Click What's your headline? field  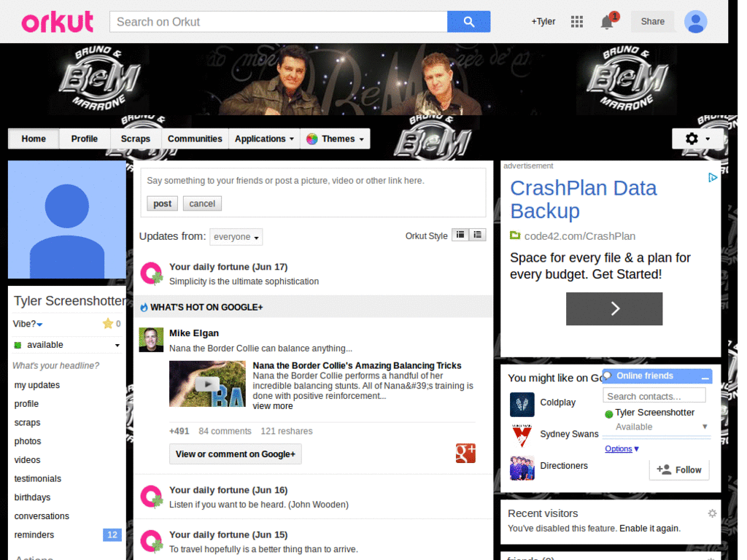(x=55, y=366)
